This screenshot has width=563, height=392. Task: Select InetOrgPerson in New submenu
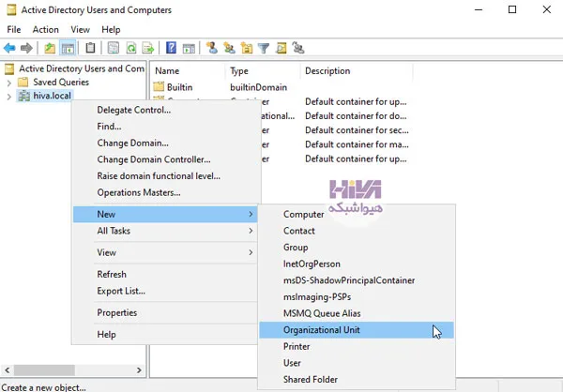[357, 264]
